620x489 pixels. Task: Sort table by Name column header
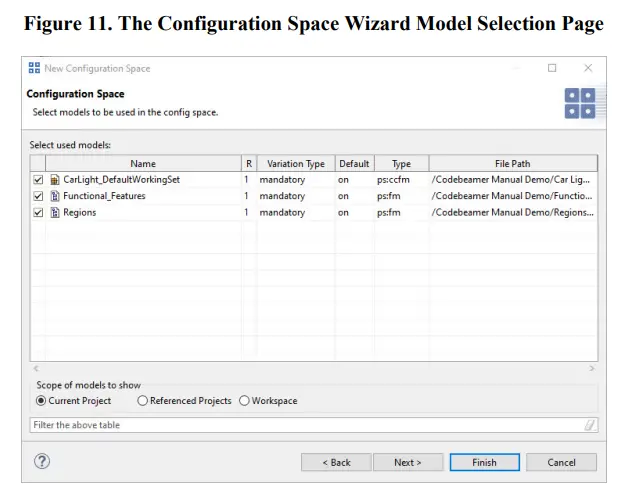[x=142, y=163]
